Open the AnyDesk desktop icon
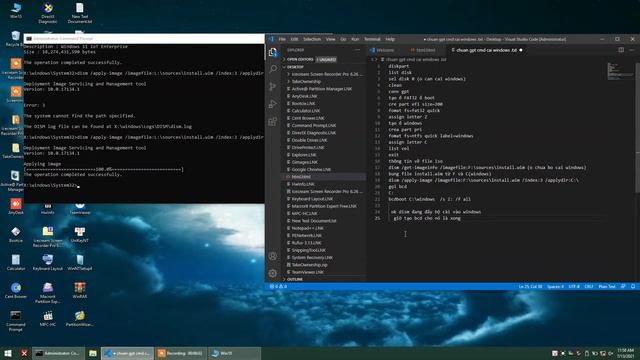Screen dimensions: 640x360 tap(16, 206)
